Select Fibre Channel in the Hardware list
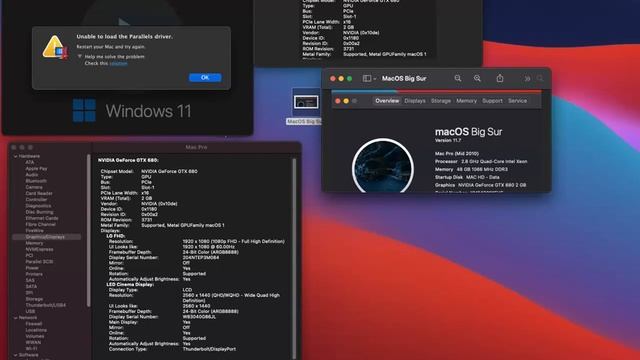 coord(40,224)
